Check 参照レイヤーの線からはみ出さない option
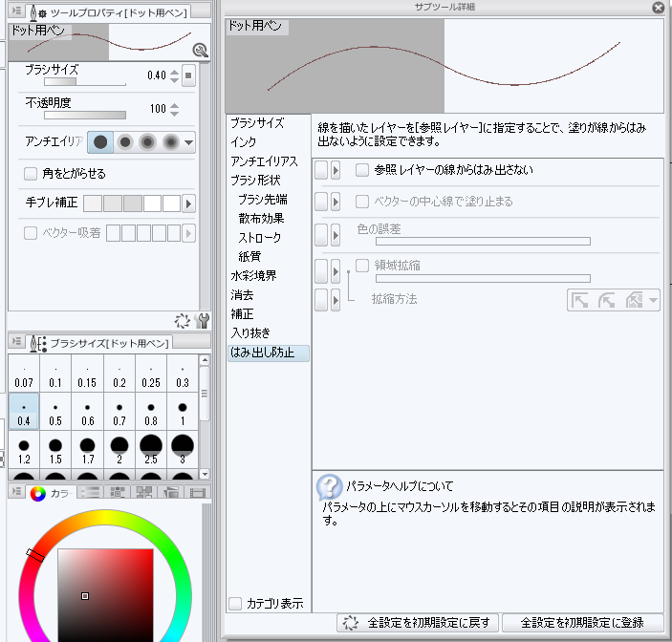The width and height of the screenshot is (672, 642). (x=362, y=170)
